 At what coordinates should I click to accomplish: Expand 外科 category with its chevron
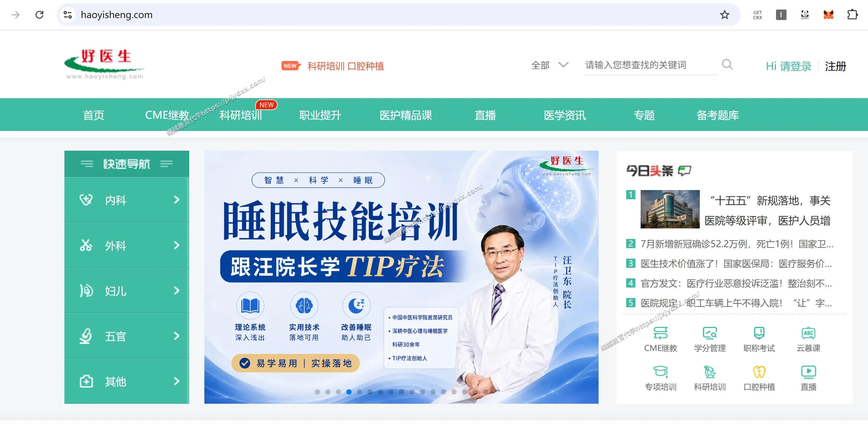tap(176, 245)
